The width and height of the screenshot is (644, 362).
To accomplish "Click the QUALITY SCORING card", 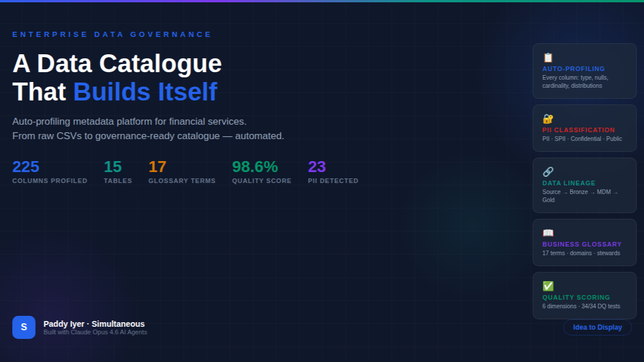I will (584, 296).
